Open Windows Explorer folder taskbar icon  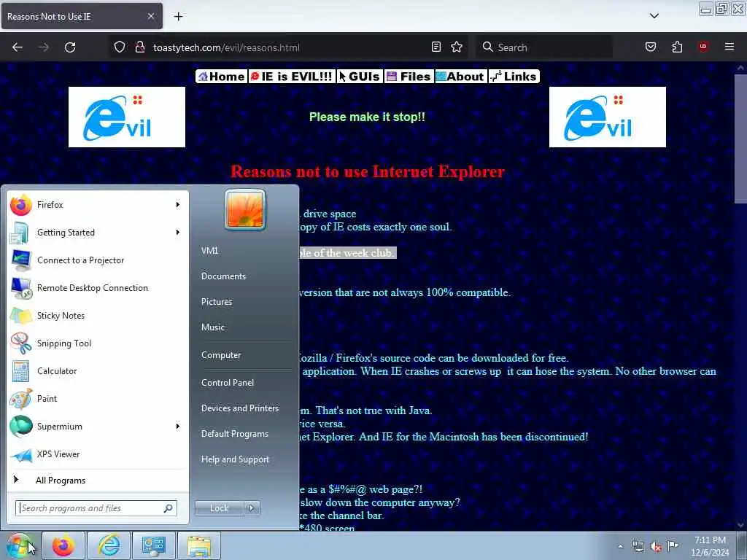pos(199,545)
